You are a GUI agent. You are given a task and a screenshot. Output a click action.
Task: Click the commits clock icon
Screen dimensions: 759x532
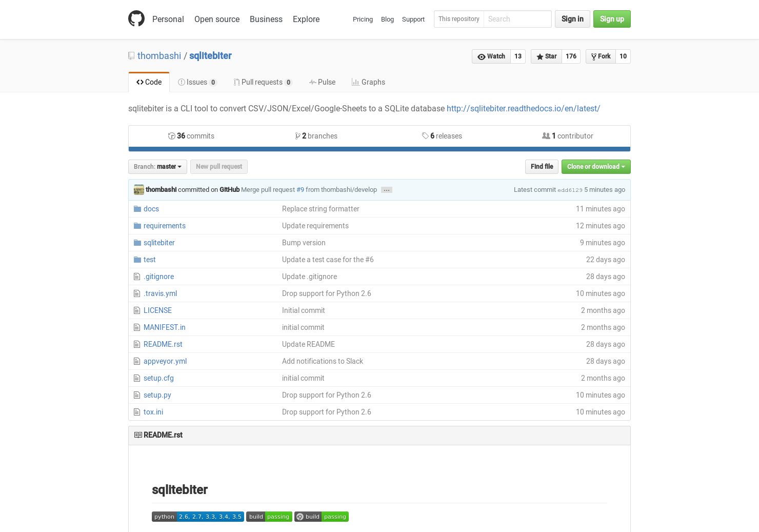tap(171, 136)
